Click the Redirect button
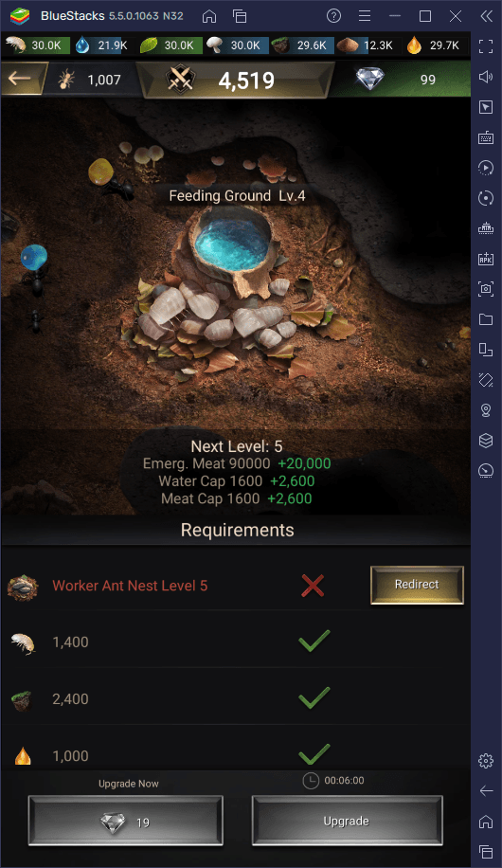 point(417,585)
